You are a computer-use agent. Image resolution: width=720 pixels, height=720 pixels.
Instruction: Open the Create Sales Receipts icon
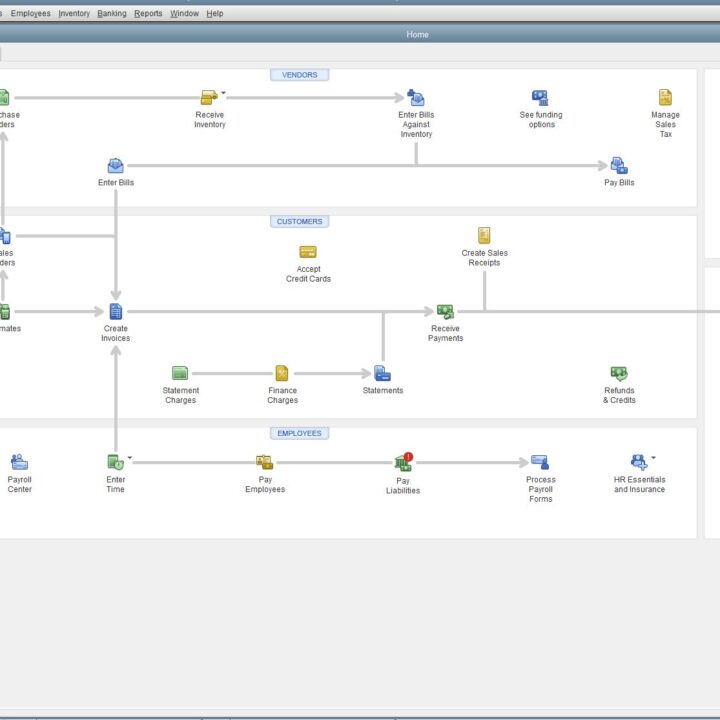[484, 235]
